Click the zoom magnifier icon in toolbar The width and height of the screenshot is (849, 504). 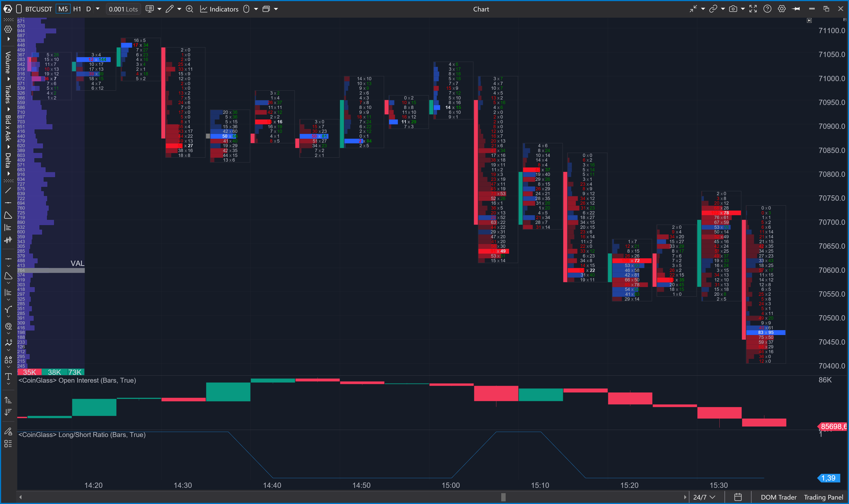click(x=189, y=9)
